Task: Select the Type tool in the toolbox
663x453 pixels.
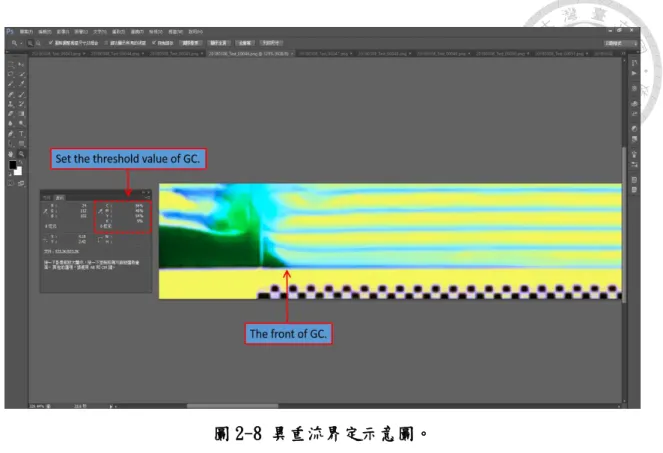Action: [x=22, y=134]
